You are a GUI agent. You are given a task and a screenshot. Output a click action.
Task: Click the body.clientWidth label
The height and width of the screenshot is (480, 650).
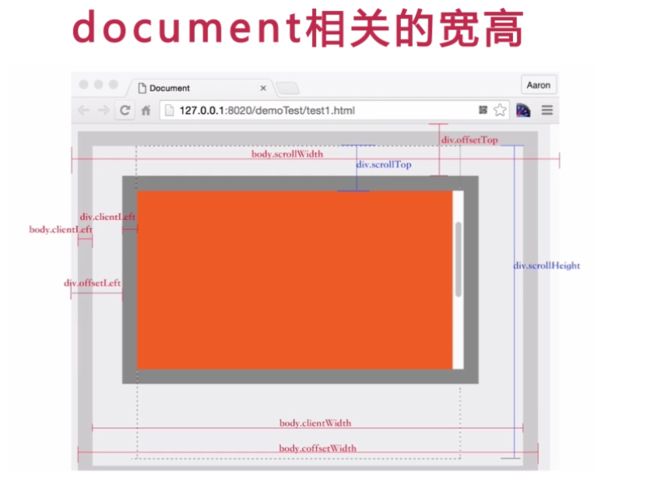coord(315,423)
